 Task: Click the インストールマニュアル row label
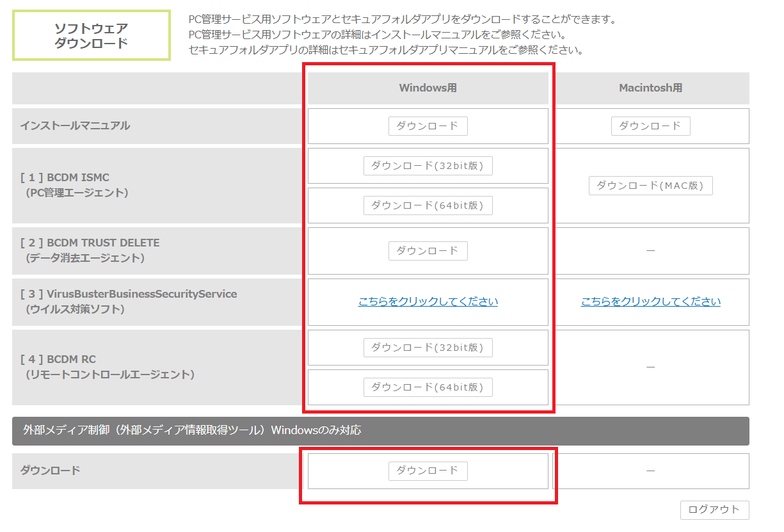[75, 126]
